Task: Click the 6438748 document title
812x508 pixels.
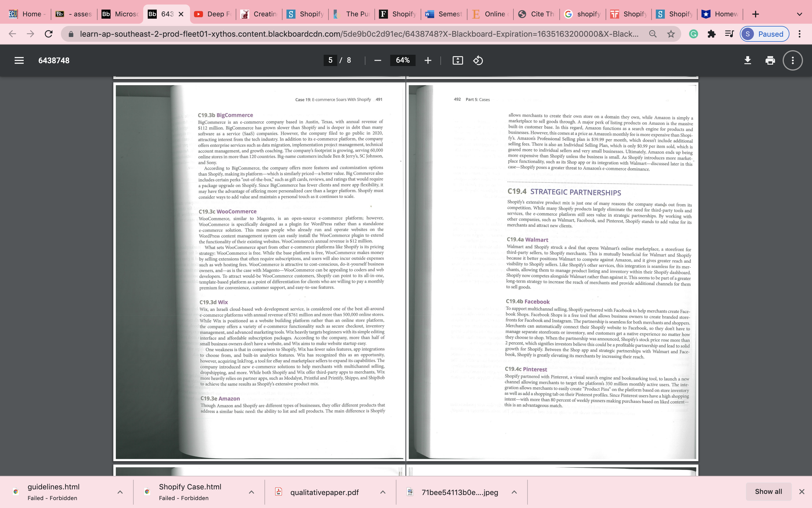Action: click(54, 60)
